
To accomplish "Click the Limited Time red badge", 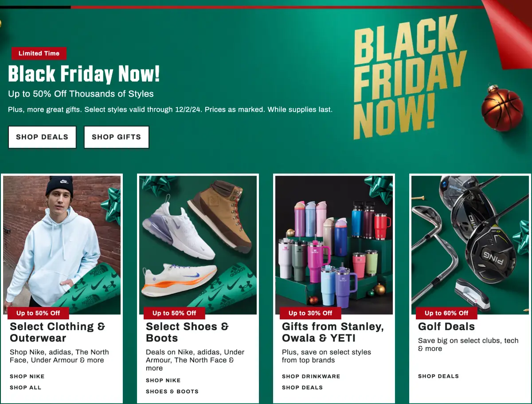I will pos(39,53).
